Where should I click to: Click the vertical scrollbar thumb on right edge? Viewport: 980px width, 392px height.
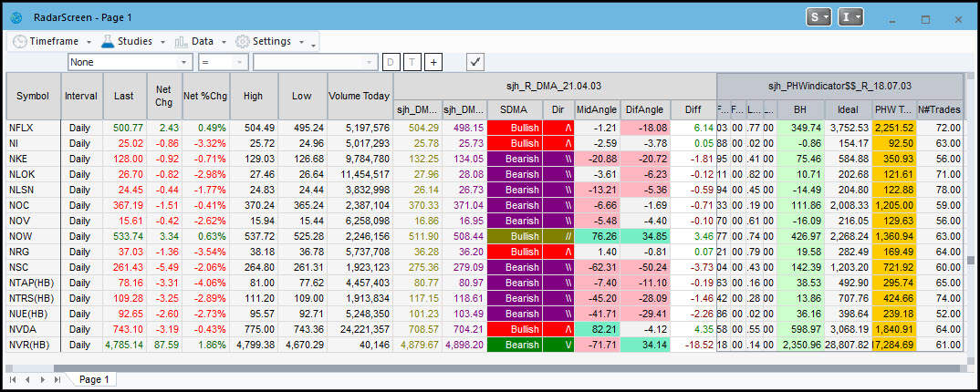[x=971, y=261]
